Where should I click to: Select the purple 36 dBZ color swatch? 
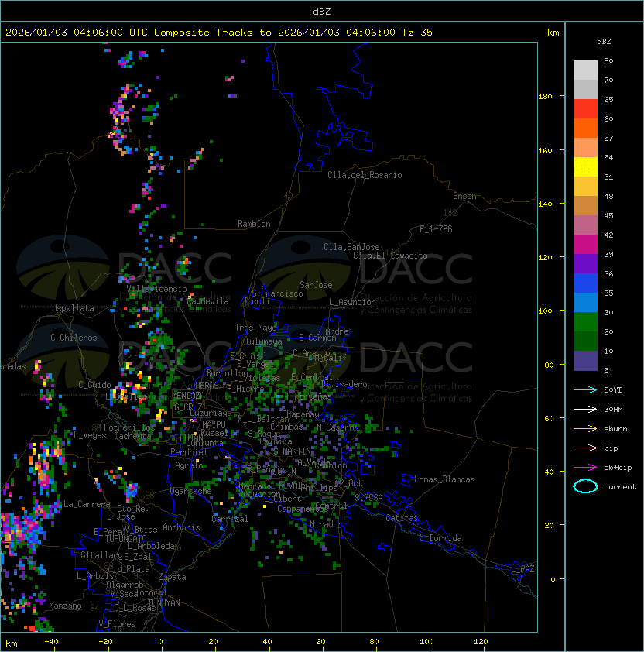(x=585, y=264)
